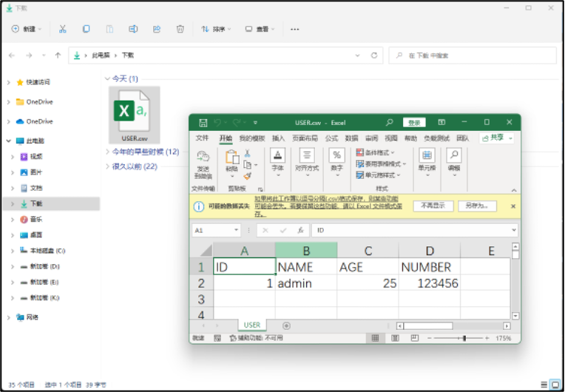Switch to Page Break Preview in Excel's status bar
The width and height of the screenshot is (565, 392).
(415, 338)
